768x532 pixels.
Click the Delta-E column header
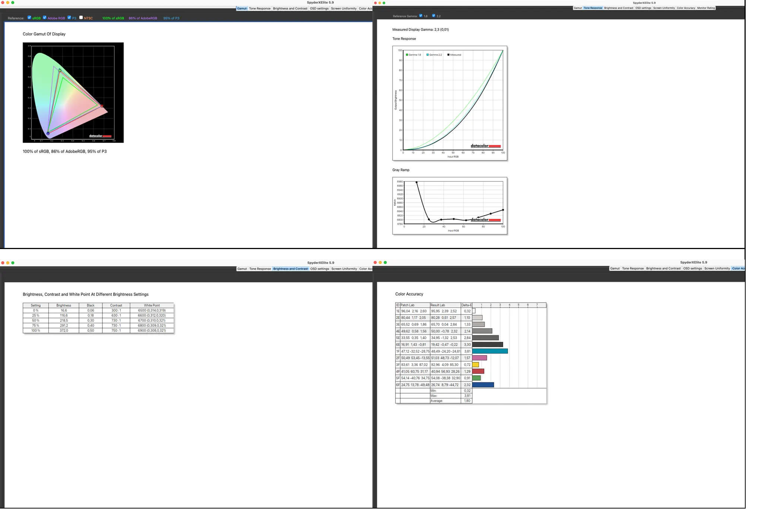pos(466,305)
